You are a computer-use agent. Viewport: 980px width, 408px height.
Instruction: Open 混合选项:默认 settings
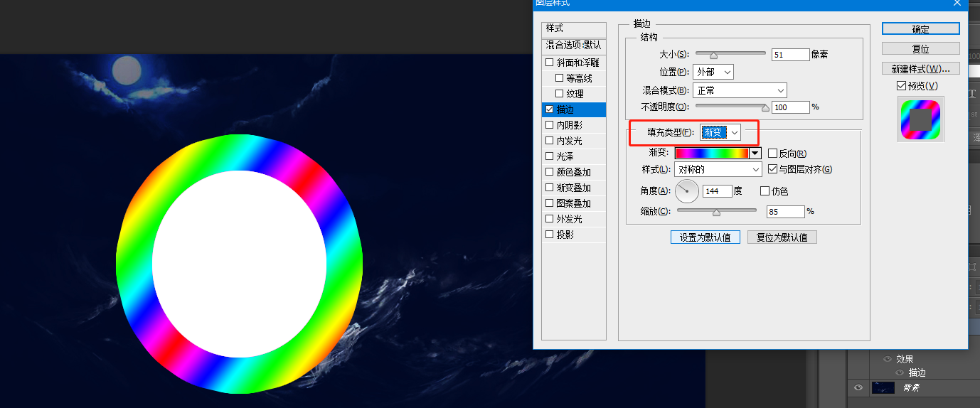574,45
